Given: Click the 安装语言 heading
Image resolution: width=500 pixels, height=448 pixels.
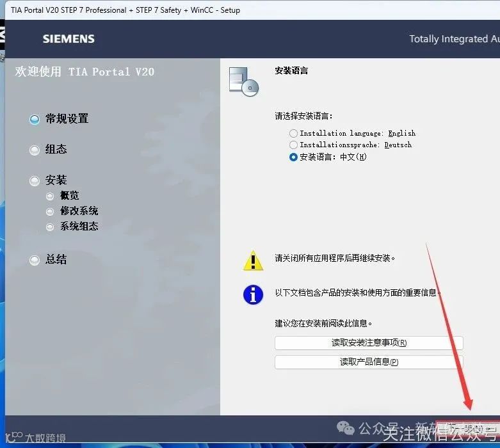Looking at the screenshot, I should pos(291,70).
